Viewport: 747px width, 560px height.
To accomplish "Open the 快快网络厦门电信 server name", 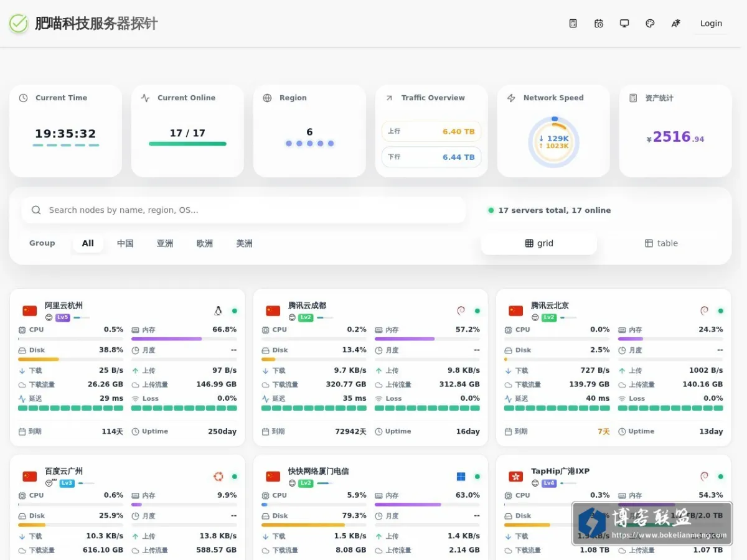I will [318, 471].
